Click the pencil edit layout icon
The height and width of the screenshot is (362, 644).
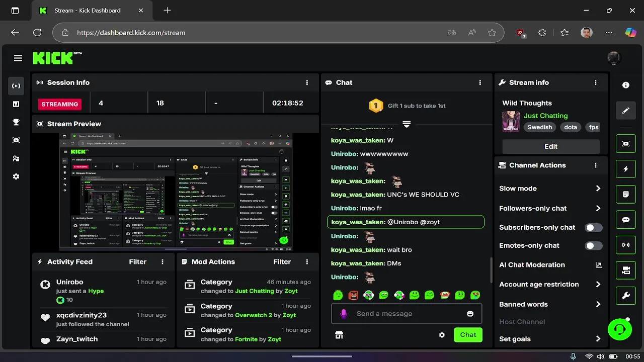tap(626, 111)
